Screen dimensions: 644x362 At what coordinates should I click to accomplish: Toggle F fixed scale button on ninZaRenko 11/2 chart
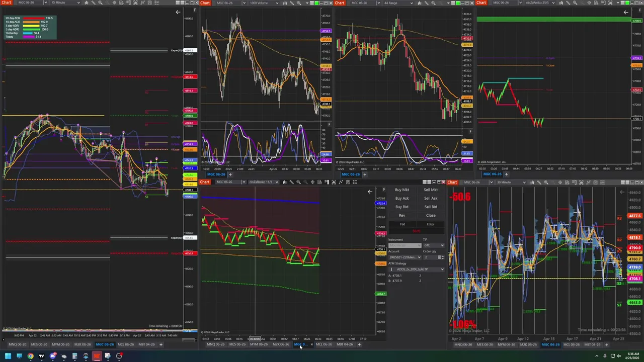click(384, 190)
